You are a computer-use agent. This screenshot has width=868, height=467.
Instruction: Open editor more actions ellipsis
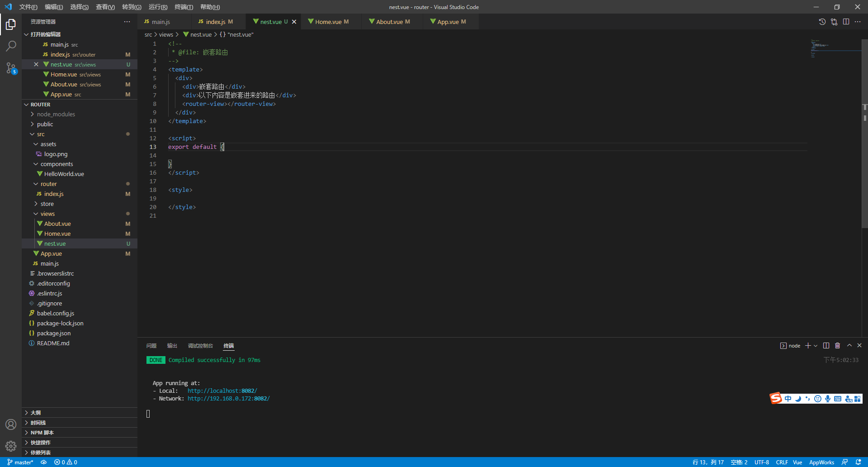[858, 22]
